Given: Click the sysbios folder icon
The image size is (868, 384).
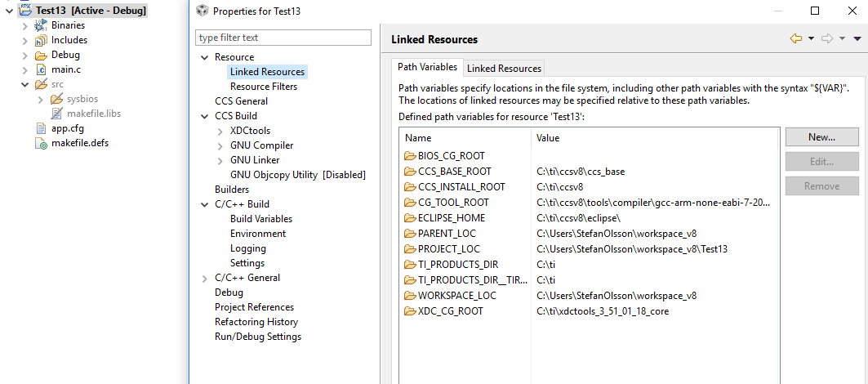Looking at the screenshot, I should (56, 99).
